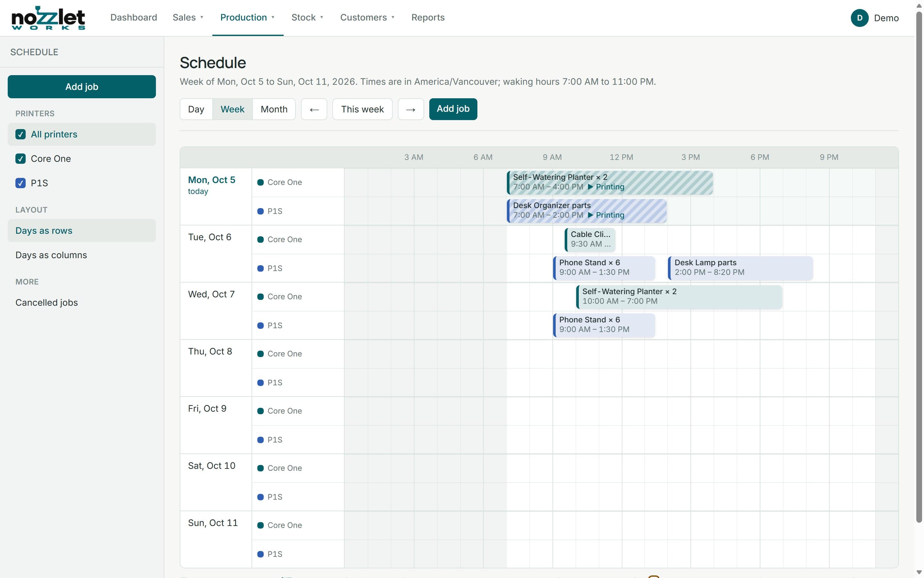924x578 pixels.
Task: Uncheck the P1S printer checkbox
Action: point(21,183)
